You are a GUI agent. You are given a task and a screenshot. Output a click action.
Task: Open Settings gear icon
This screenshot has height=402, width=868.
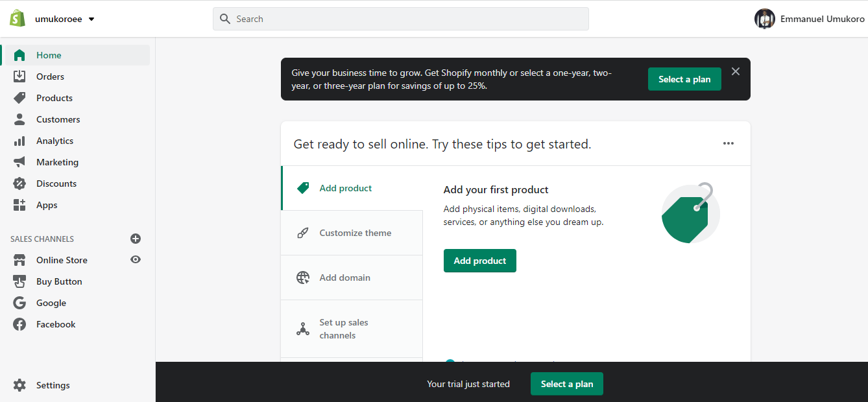point(19,385)
